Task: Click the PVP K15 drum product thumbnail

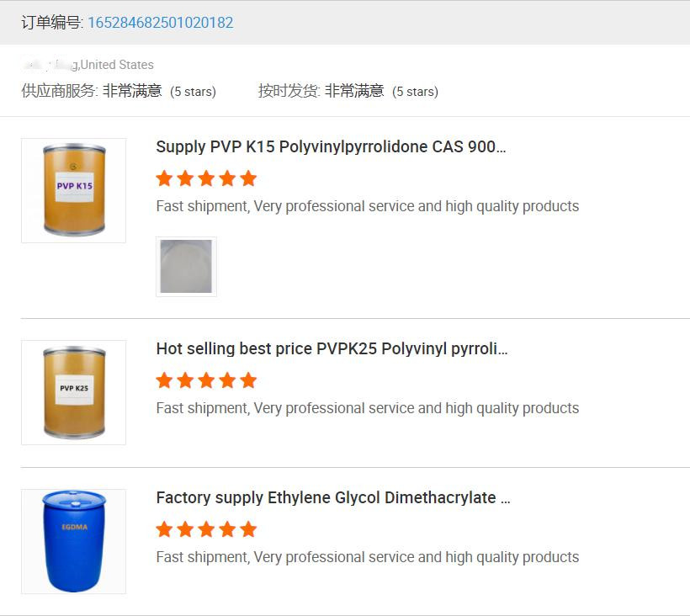Action: pyautogui.click(x=74, y=191)
